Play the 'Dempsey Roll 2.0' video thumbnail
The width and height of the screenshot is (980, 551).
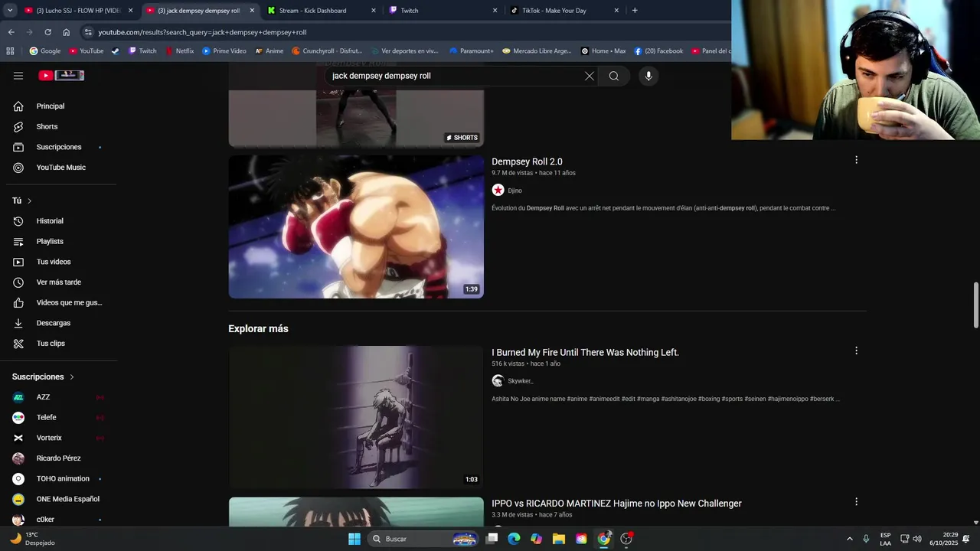(356, 227)
